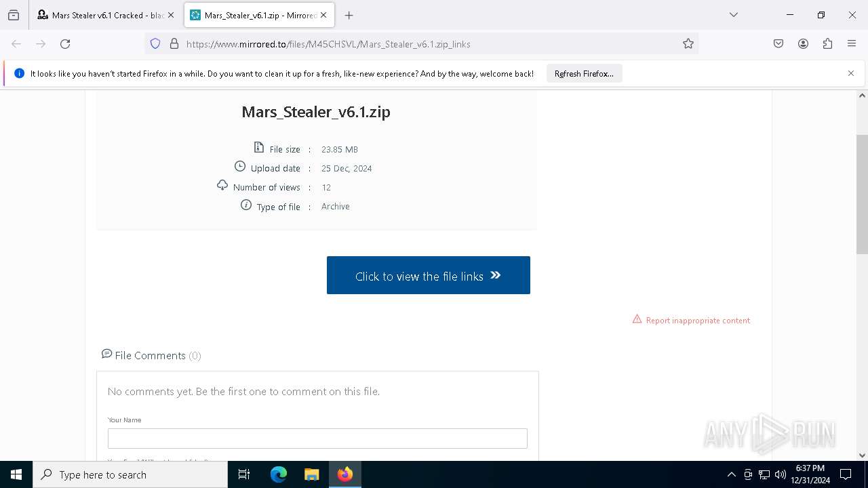Click scrollbar up arrow
This screenshot has width=868, height=488.
(x=863, y=96)
